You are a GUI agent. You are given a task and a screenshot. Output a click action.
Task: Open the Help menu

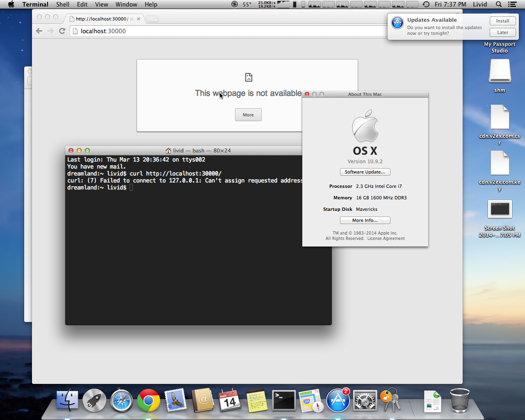[151, 4]
